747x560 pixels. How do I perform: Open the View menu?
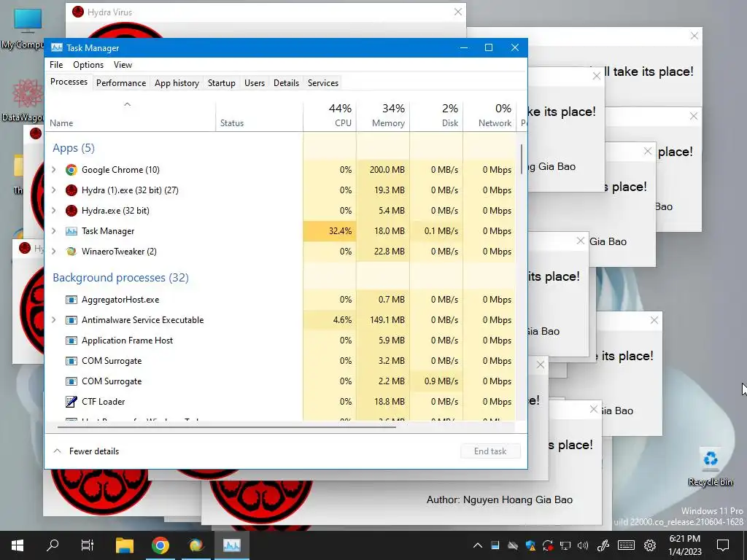coord(123,65)
